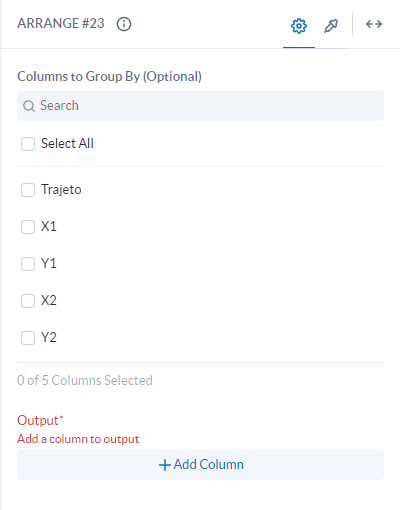400x510 pixels.
Task: Open the info icon beside ARRANGE #23
Action: [x=124, y=24]
